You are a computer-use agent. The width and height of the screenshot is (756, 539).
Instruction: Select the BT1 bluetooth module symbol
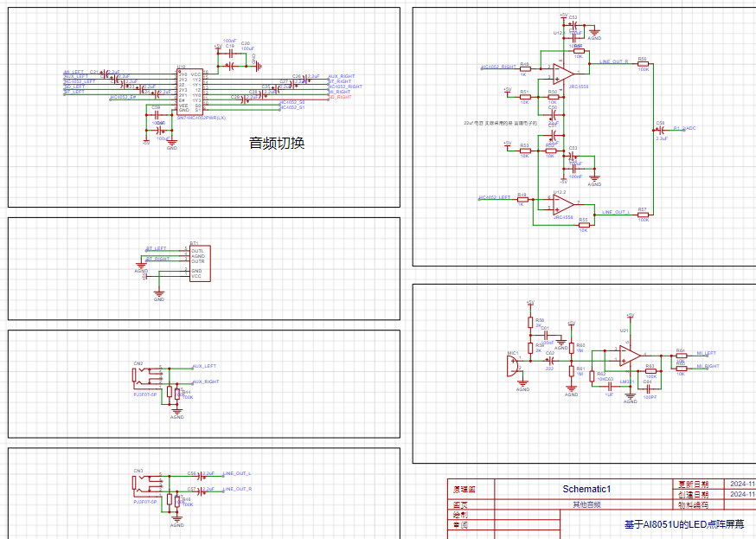pos(200,263)
